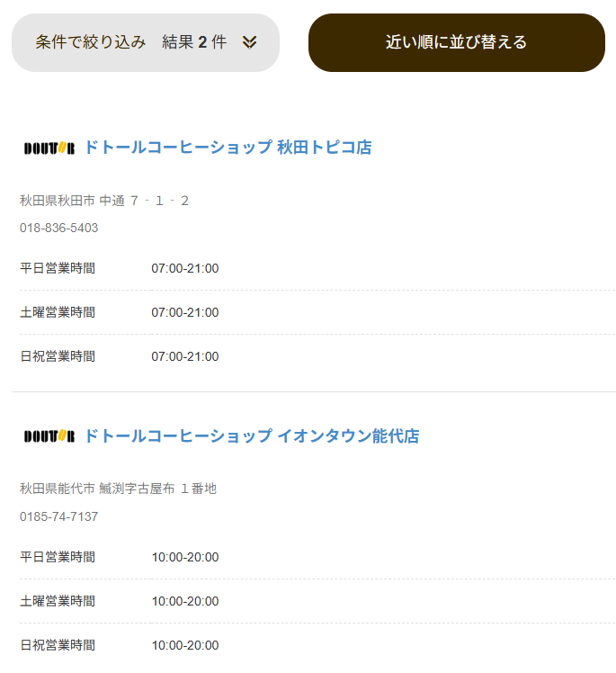Open ドトールコーヒーショップ イオンタウン能代店 store link
The width and height of the screenshot is (616, 673).
pos(252,436)
